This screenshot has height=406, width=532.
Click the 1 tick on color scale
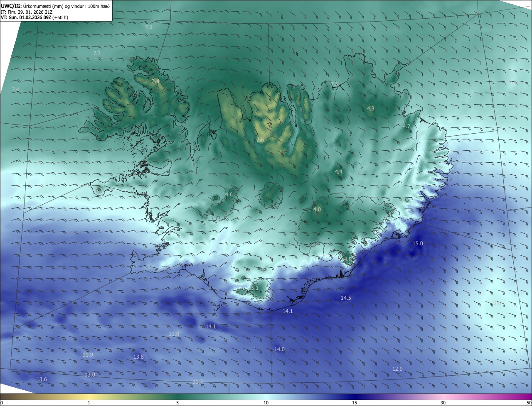tap(89, 403)
